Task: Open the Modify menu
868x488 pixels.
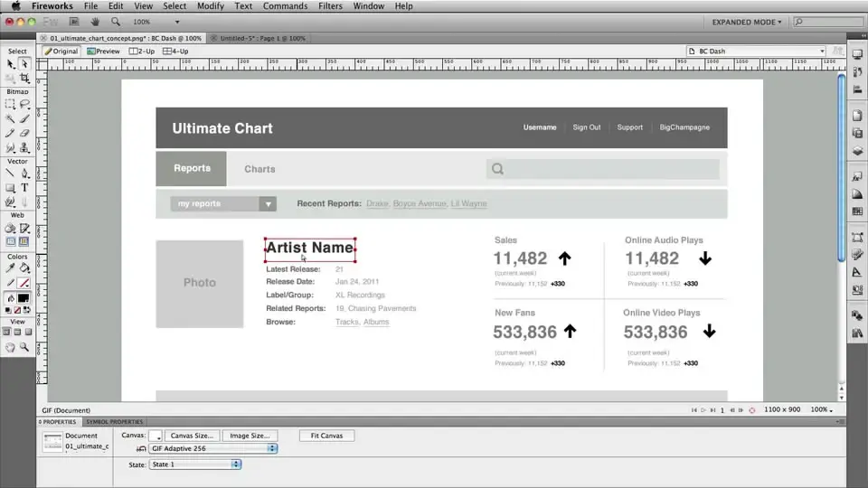Action: (211, 6)
